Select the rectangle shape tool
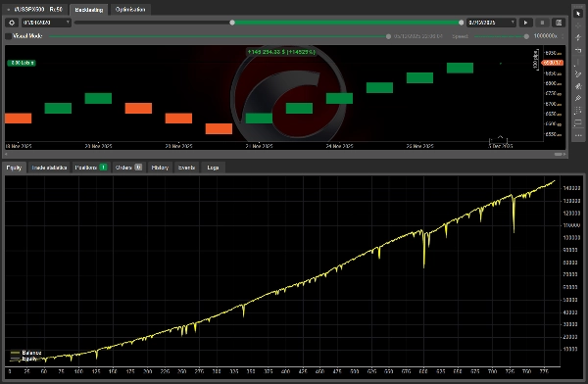Viewport: 588px width, 384px height. [x=578, y=122]
